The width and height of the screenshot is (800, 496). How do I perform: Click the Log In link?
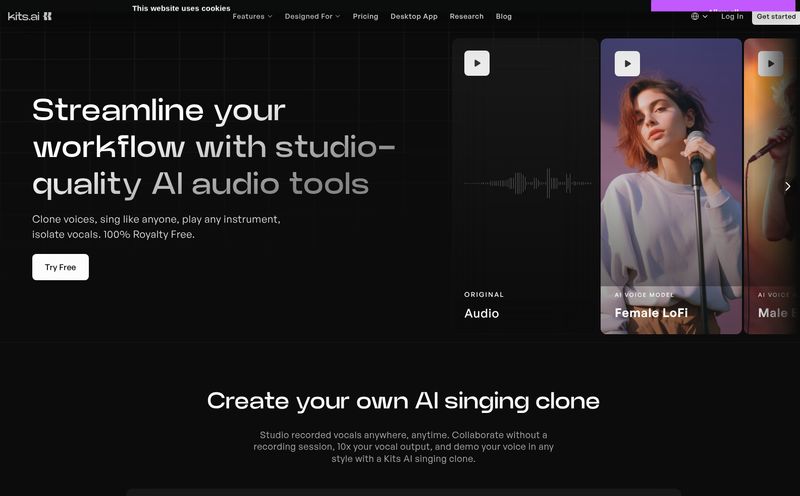pyautogui.click(x=732, y=16)
